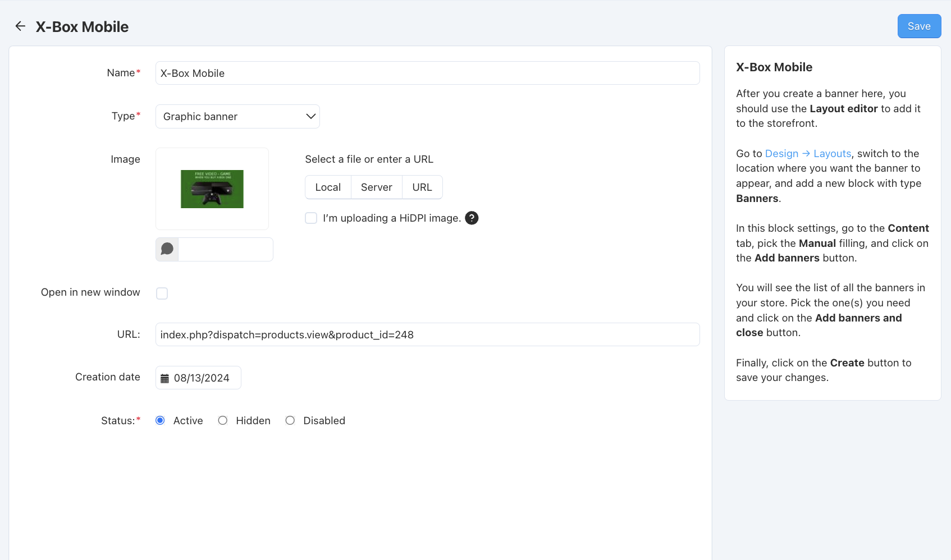951x560 pixels.
Task: Click the Creation date field 08/13/2024
Action: pos(198,378)
